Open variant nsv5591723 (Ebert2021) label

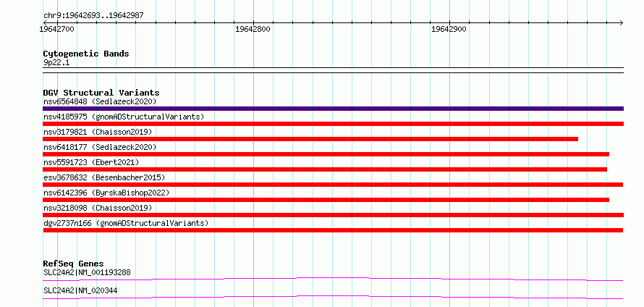click(91, 162)
